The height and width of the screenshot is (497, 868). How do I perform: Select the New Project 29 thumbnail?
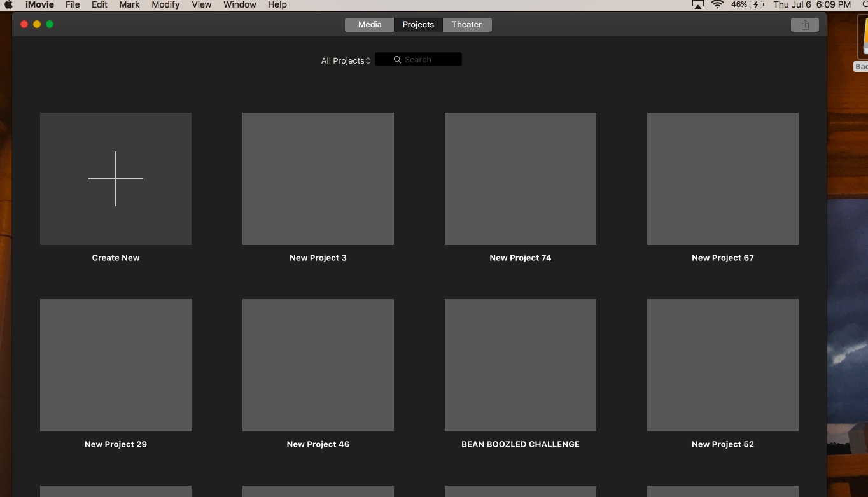(116, 365)
